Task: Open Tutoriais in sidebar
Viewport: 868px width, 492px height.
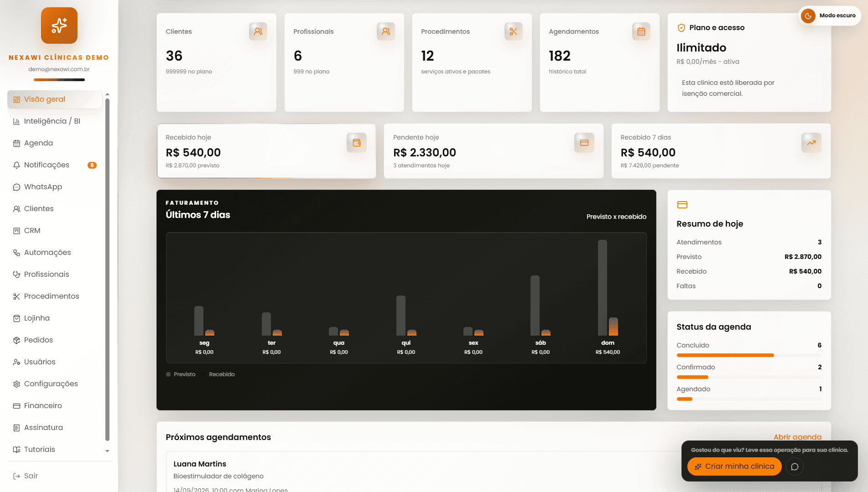Action: pos(55,450)
